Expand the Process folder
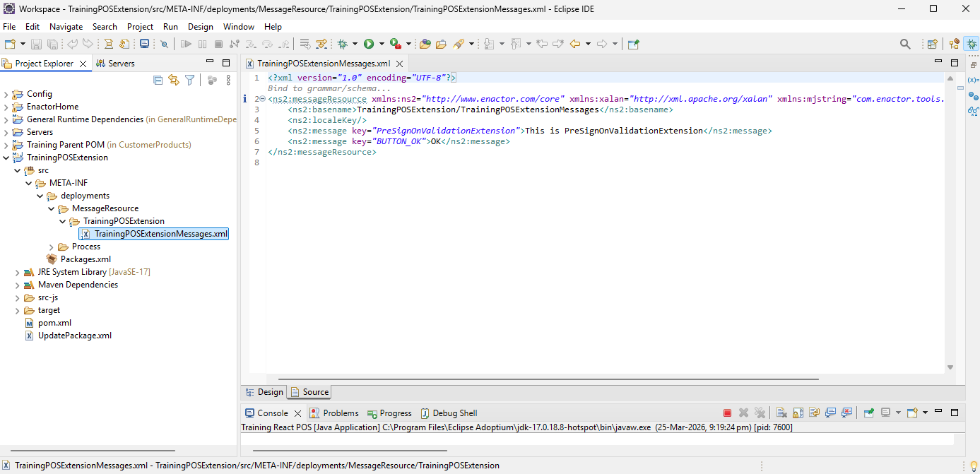 pyautogui.click(x=50, y=246)
